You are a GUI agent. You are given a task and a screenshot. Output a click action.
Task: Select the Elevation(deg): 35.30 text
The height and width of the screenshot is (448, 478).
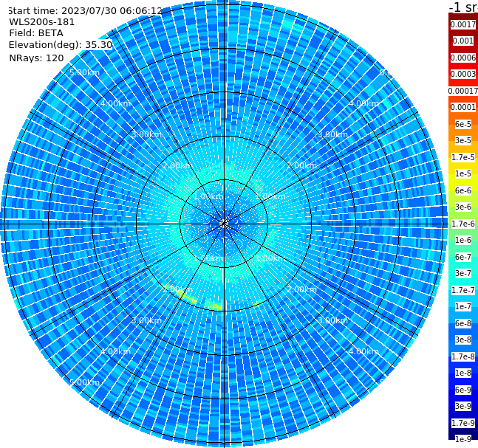coord(61,45)
